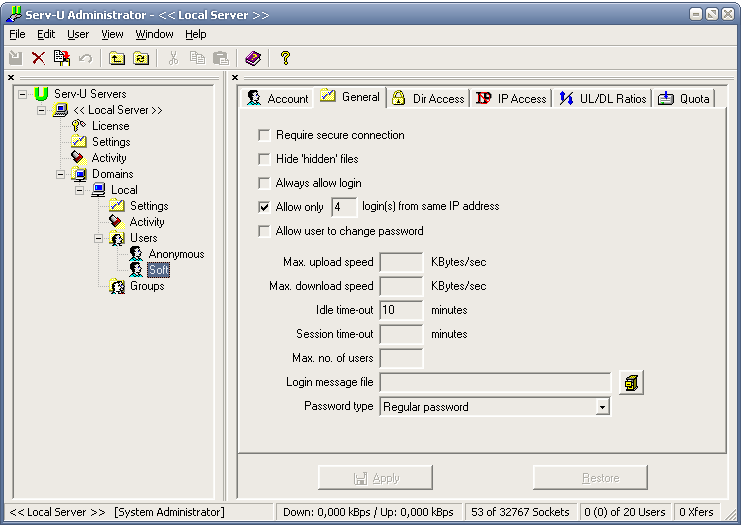Click the refresh folder toolbar icon
741x525 pixels.
pyautogui.click(x=141, y=58)
